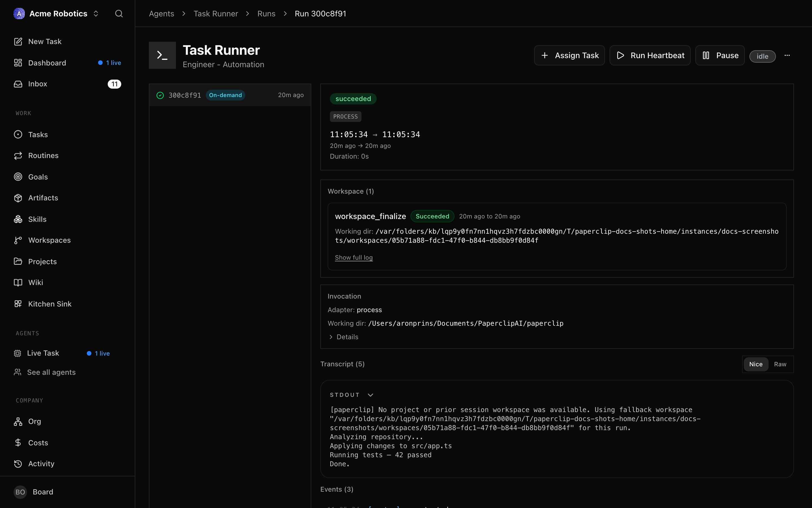Click the Live Task chip icon
The height and width of the screenshot is (508, 812).
(x=17, y=353)
